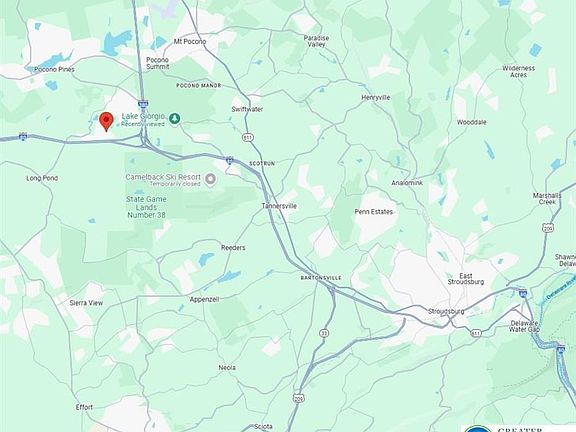Click the Mt Pocono town label
Screen dimensions: 576x432
point(190,42)
